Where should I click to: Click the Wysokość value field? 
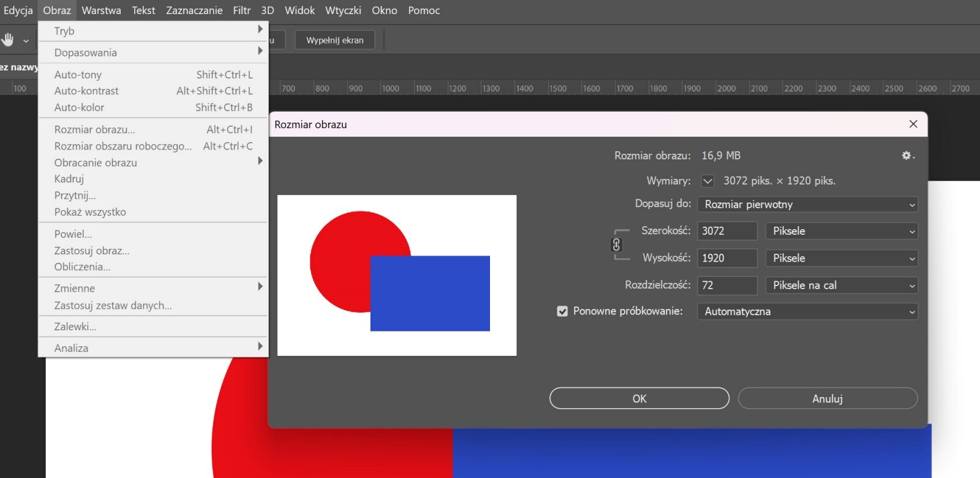coord(727,258)
